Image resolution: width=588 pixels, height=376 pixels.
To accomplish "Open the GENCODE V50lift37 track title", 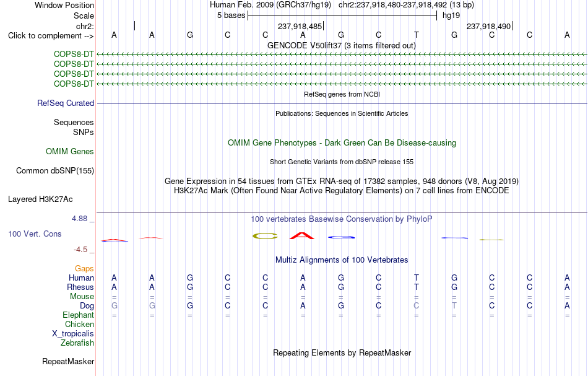I will pos(342,45).
